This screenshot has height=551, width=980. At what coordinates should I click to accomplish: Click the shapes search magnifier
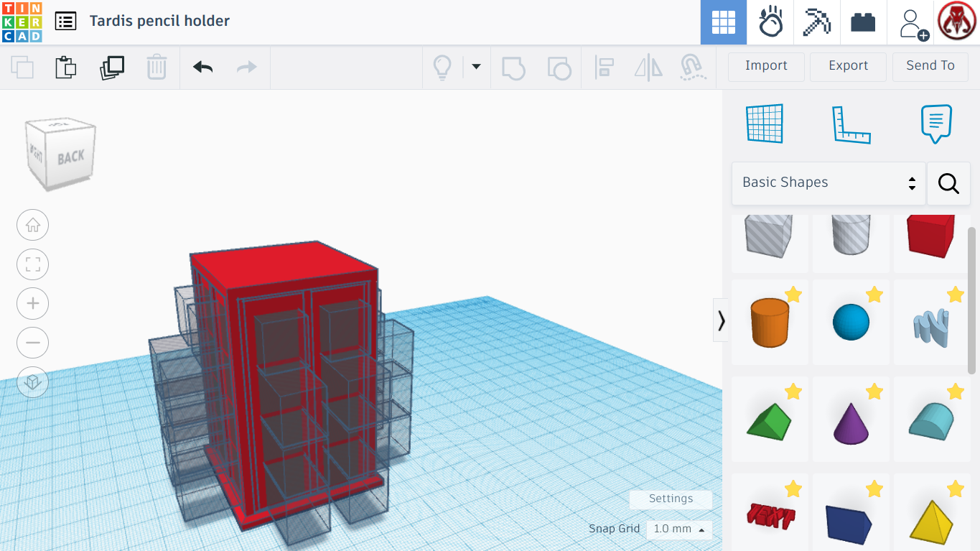(x=948, y=183)
